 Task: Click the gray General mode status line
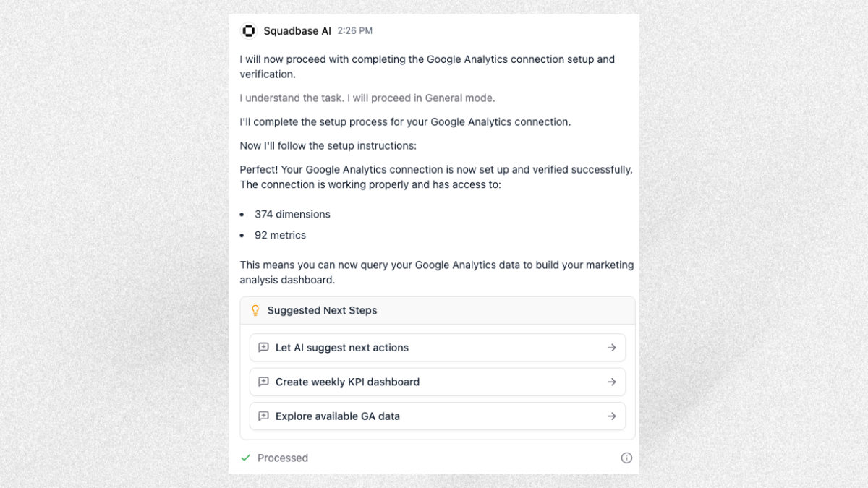point(367,98)
